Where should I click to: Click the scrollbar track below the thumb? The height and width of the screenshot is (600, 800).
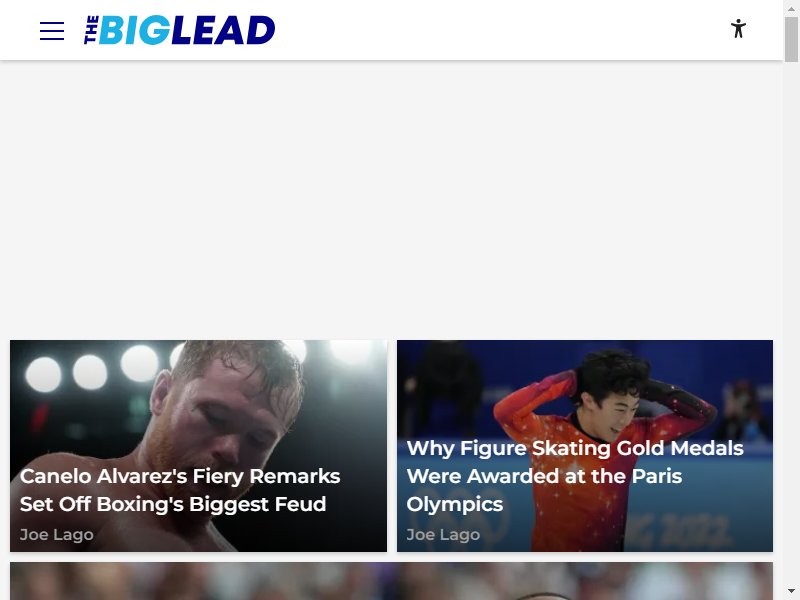(791, 321)
